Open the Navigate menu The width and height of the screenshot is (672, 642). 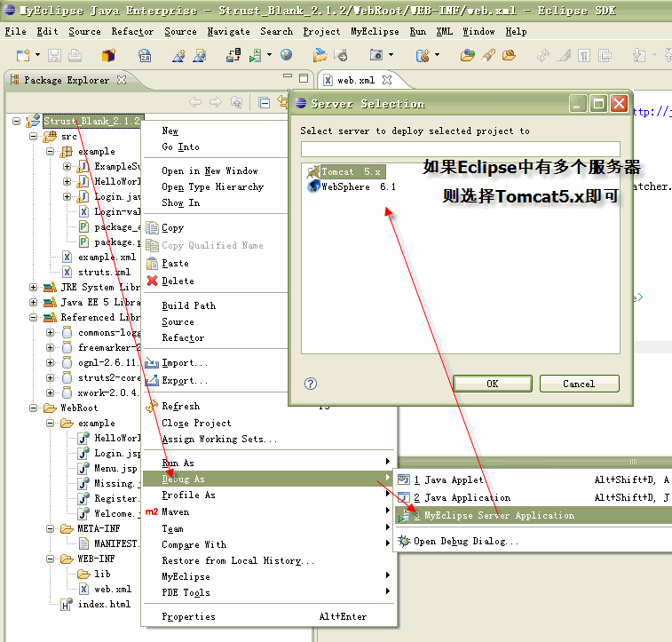click(x=228, y=31)
